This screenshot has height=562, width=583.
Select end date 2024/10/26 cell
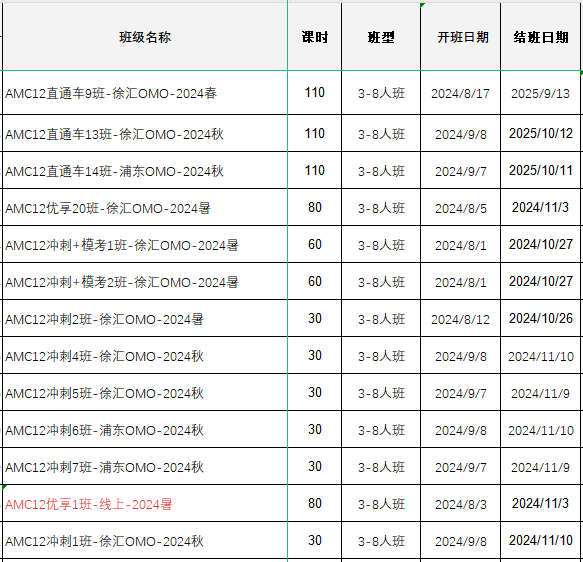tap(541, 318)
